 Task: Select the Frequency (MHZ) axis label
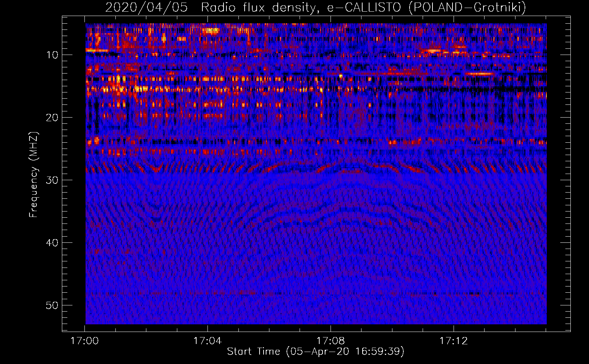tap(33, 174)
